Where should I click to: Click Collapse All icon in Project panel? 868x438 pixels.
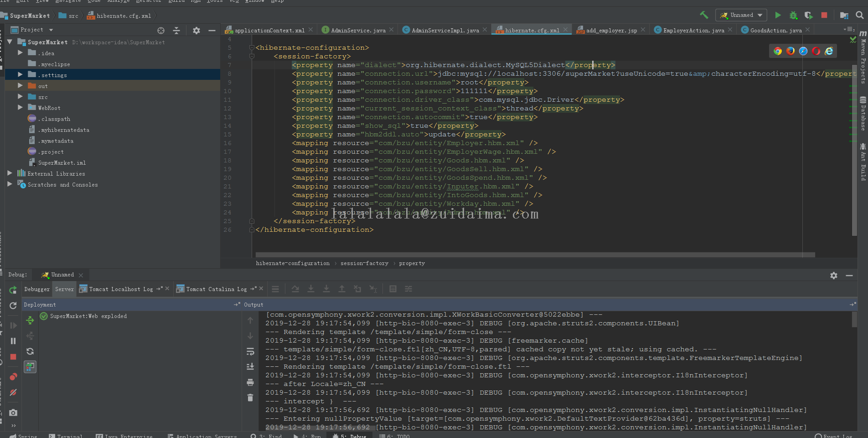coord(176,31)
